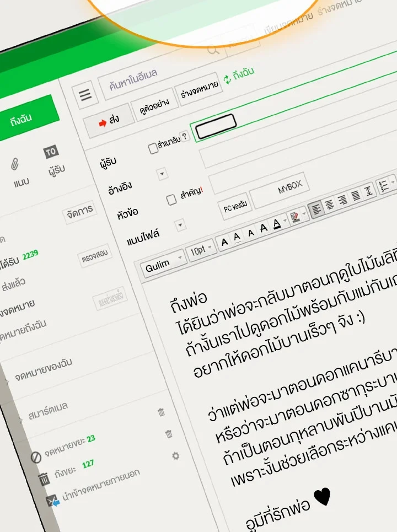The height and width of the screenshot is (532, 397).
Task: Apply underlined font color A icon
Action: point(277,224)
